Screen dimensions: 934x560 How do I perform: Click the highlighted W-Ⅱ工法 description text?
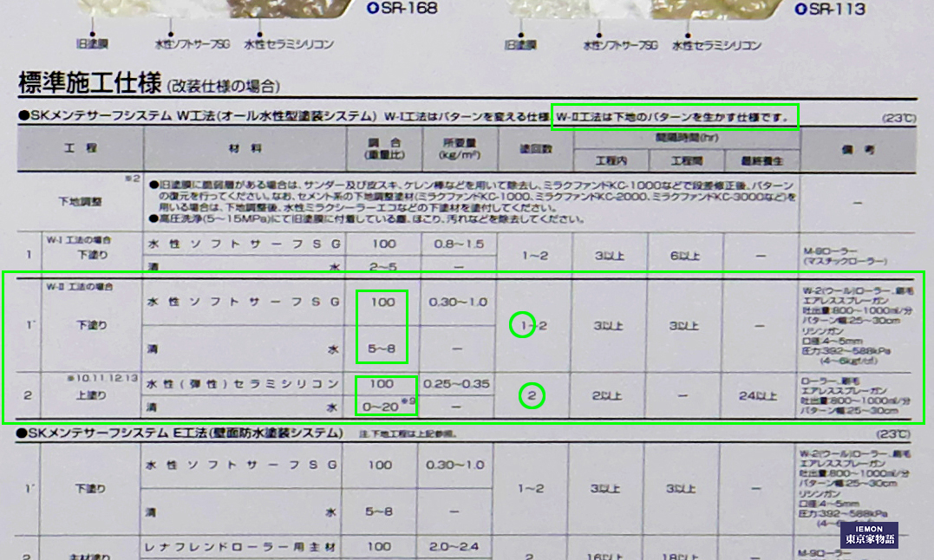675,116
